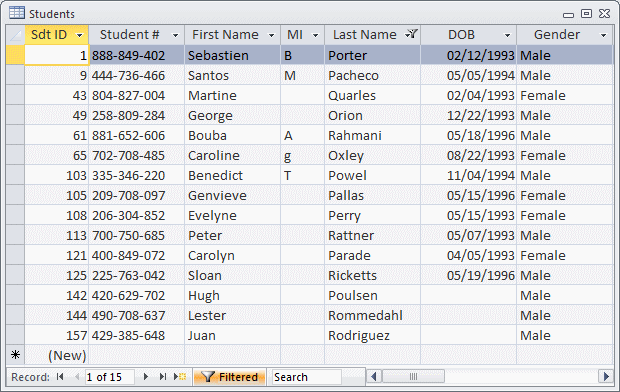This screenshot has height=392, width=620.
Task: Click DOB '12/22/1993' for George
Action: (468, 116)
